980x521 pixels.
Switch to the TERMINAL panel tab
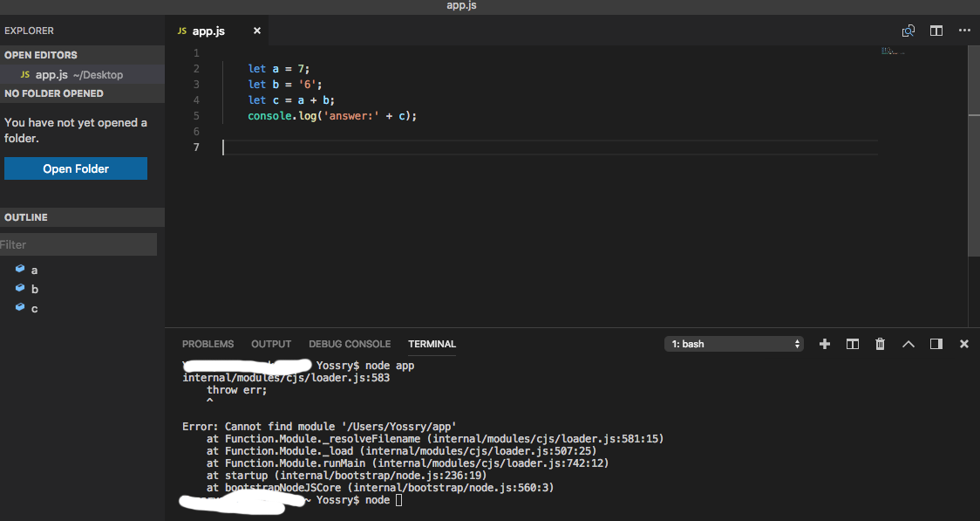point(432,344)
